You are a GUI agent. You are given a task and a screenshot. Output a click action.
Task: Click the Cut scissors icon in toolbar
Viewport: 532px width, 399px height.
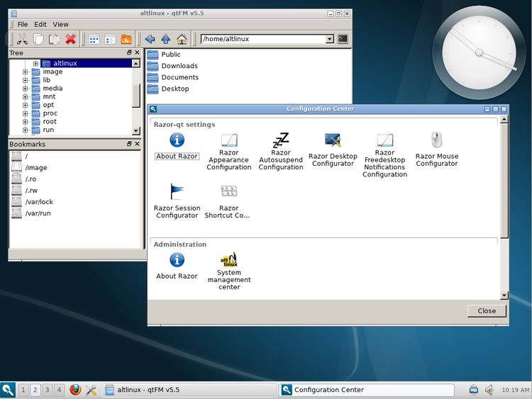click(22, 39)
